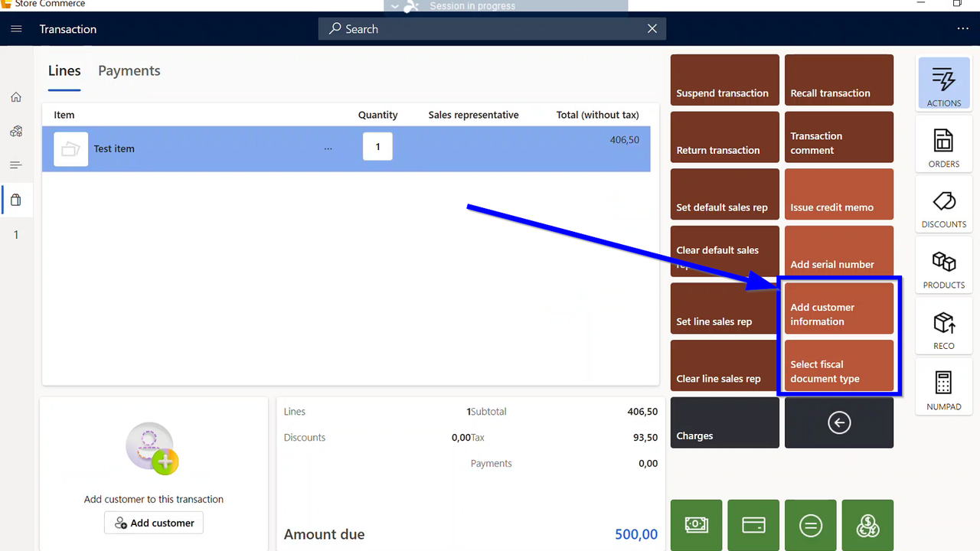Select the currency coins payment tile
Viewport: 980px width, 551px height.
coord(867,525)
